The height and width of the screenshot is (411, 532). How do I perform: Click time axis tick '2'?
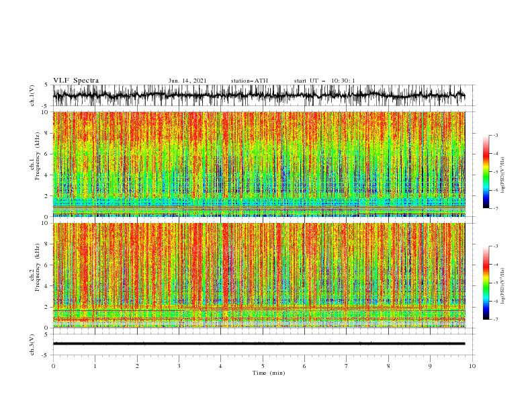tap(137, 366)
